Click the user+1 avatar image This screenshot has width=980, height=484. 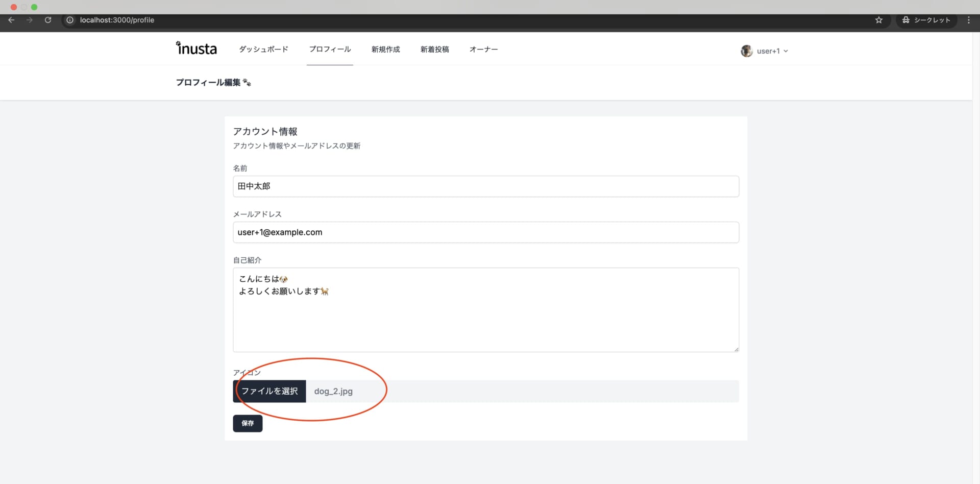pos(747,51)
